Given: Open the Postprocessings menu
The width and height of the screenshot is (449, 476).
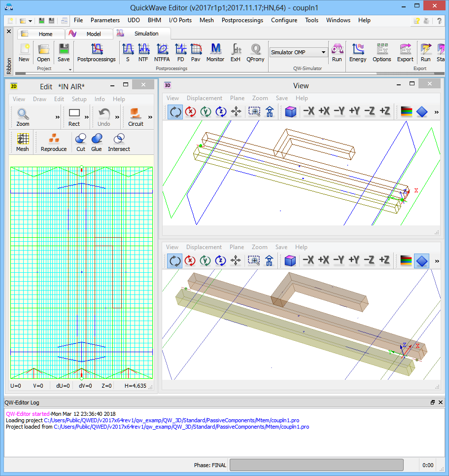Looking at the screenshot, I should [x=242, y=20].
